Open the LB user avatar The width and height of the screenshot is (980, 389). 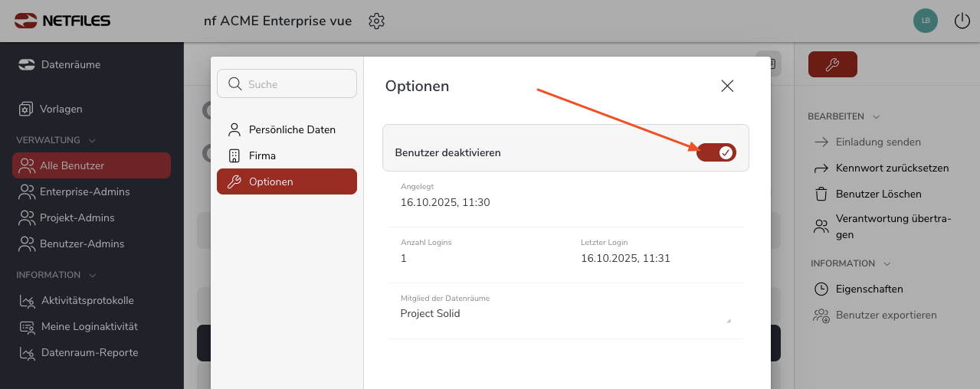[x=926, y=21]
